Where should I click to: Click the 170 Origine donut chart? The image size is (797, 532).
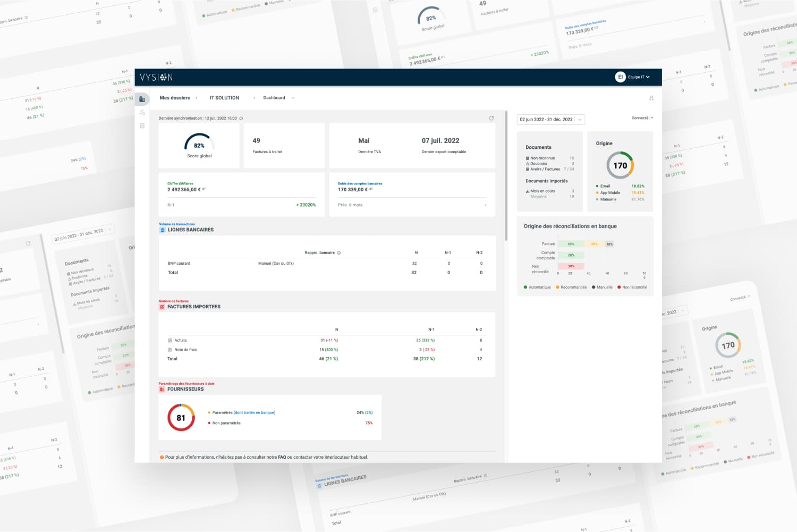tap(620, 165)
